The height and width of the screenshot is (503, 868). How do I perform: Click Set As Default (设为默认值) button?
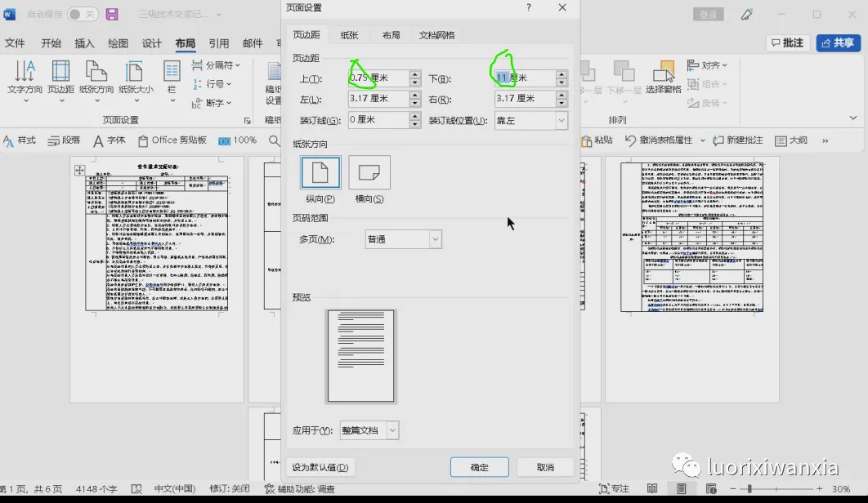click(x=320, y=468)
